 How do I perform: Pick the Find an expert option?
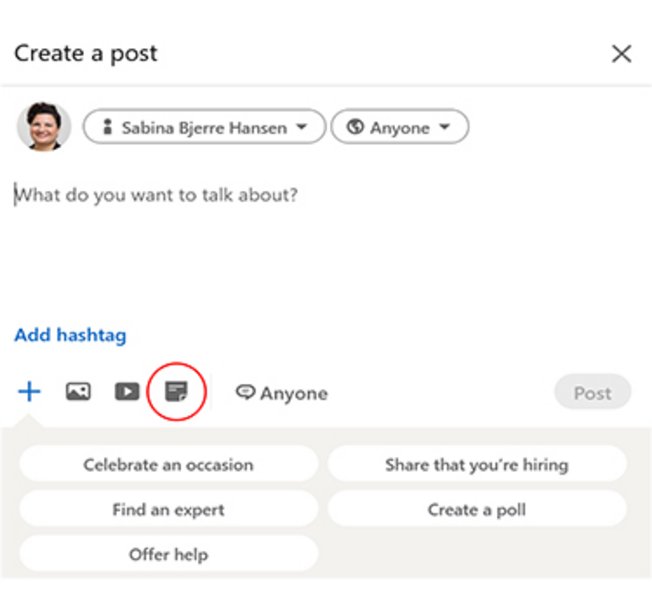coord(168,510)
